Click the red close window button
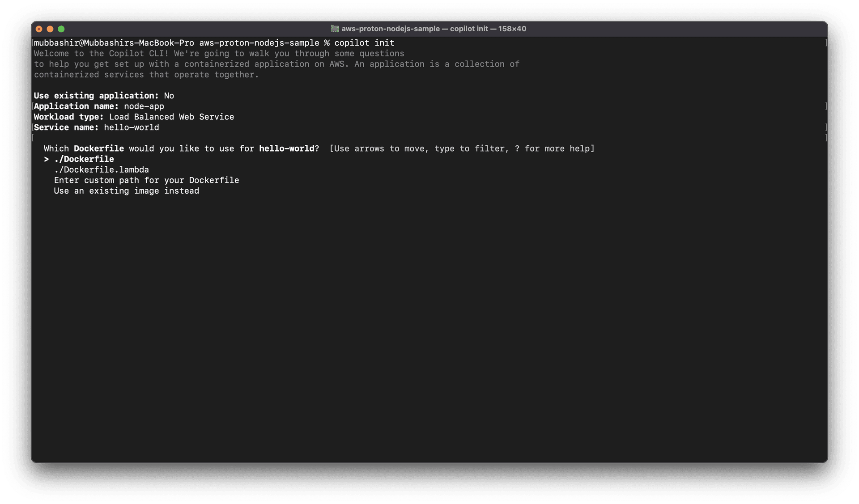The width and height of the screenshot is (859, 504). tap(39, 29)
